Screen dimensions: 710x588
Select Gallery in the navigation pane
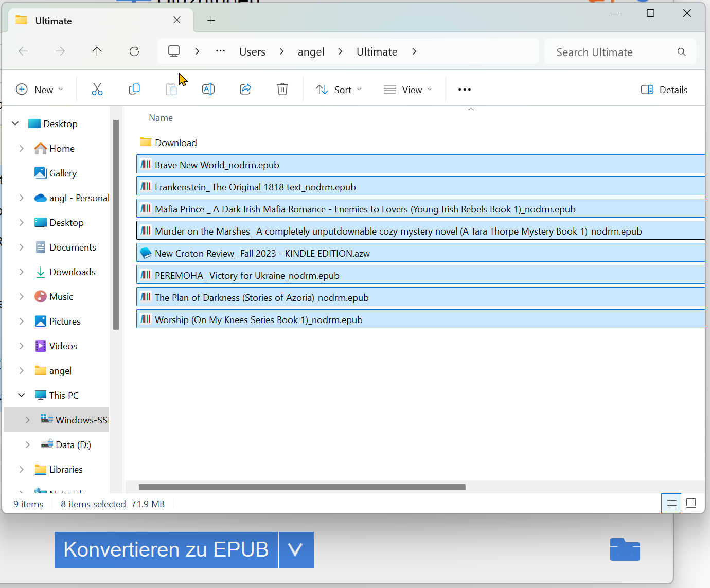coord(56,173)
